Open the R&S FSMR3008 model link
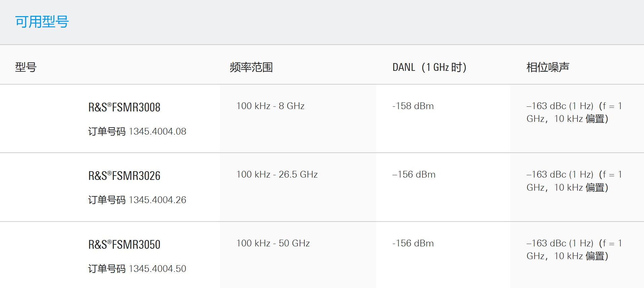Viewport: 644px width, 288px height. click(x=124, y=107)
